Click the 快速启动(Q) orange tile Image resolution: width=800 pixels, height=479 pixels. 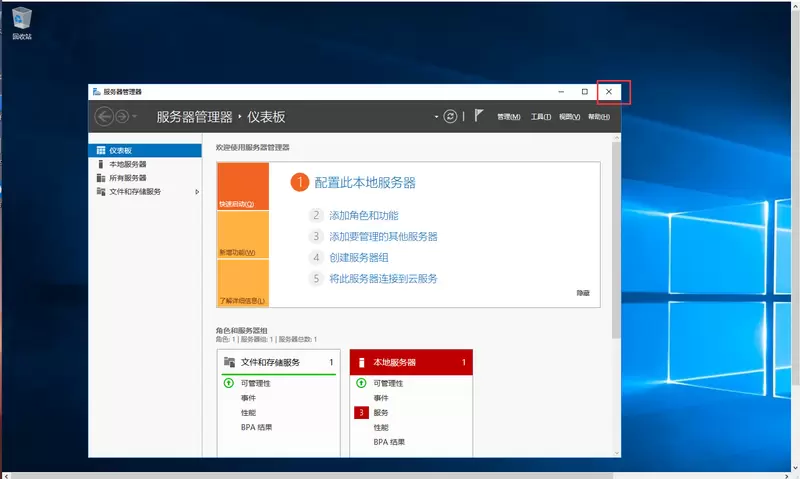point(243,186)
